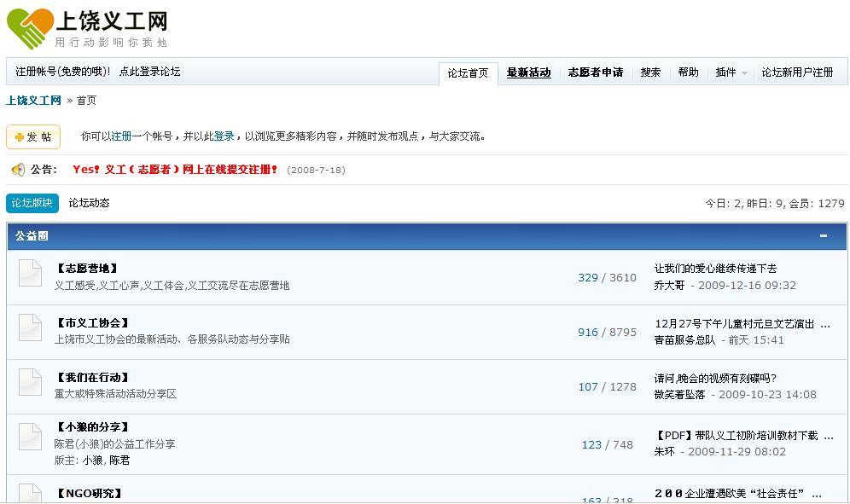
Task: Open user profile 微笑着坠落
Action: pyautogui.click(x=679, y=395)
